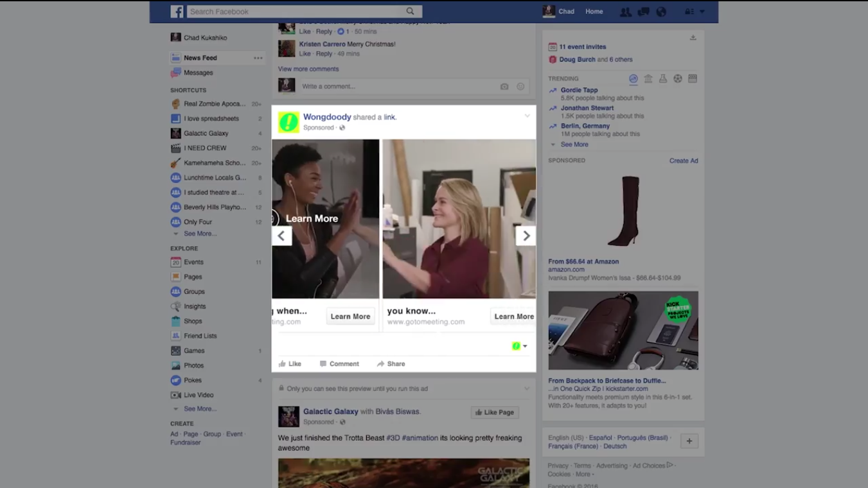
Task: Open the messages icon in top bar
Action: pos(643,12)
